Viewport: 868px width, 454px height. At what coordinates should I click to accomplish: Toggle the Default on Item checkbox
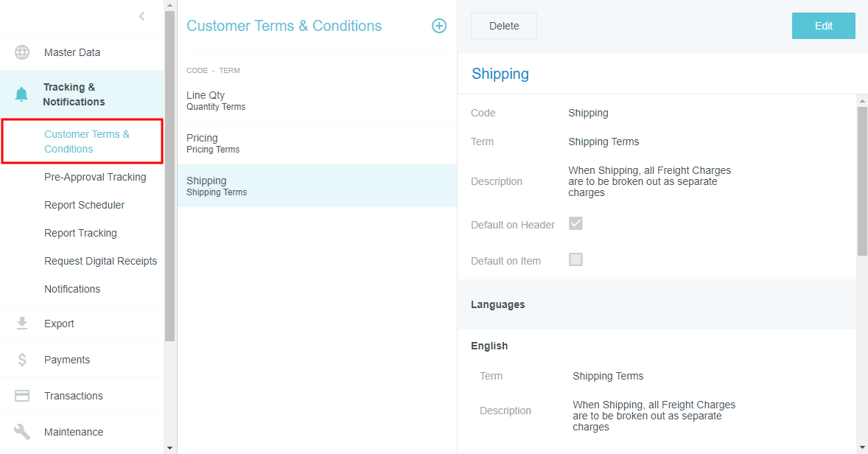click(x=575, y=259)
